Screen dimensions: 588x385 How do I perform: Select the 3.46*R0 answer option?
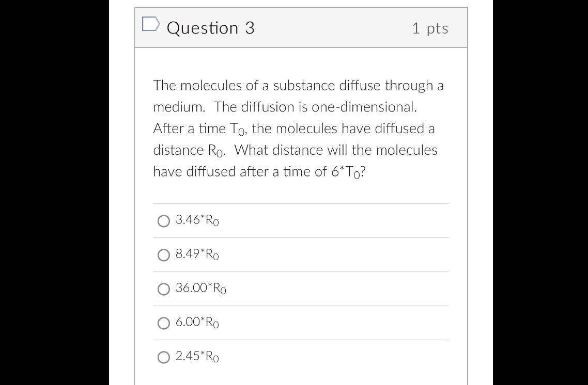[x=163, y=221]
